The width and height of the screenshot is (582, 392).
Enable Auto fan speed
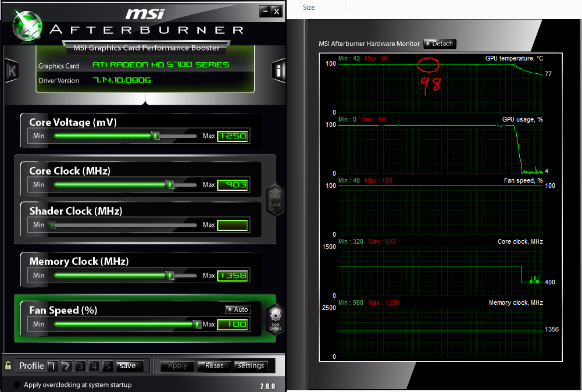pyautogui.click(x=238, y=309)
